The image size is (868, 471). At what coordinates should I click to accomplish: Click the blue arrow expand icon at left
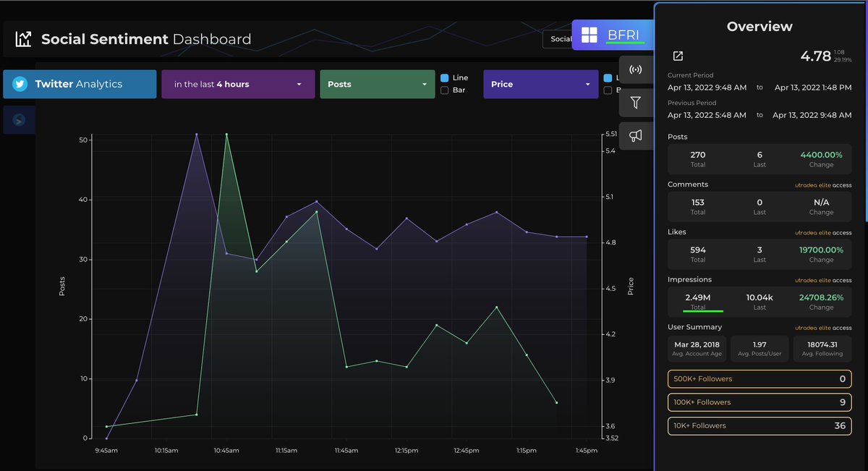point(19,120)
